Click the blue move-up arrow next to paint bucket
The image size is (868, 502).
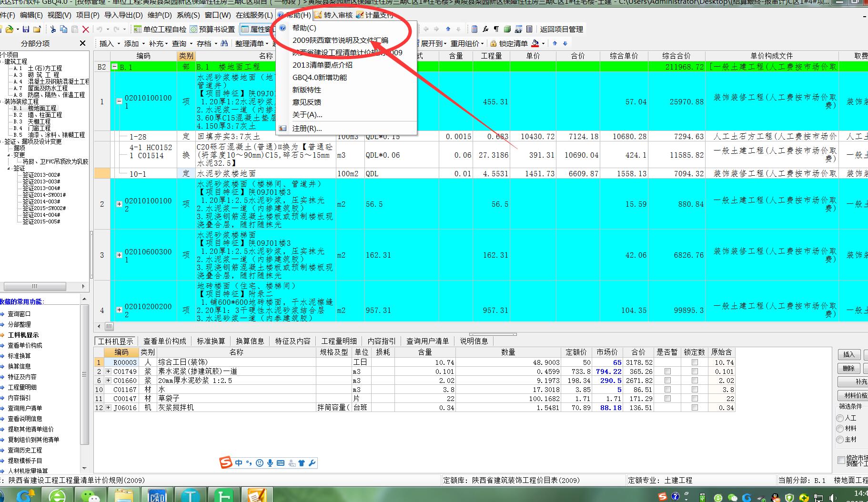(555, 43)
